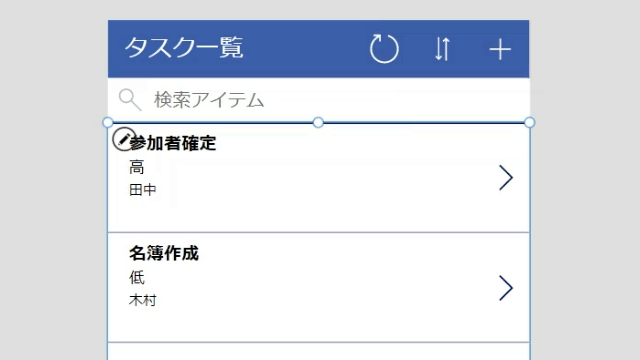Select the タスク一覧 header title label
This screenshot has width=640, height=360.
click(184, 48)
